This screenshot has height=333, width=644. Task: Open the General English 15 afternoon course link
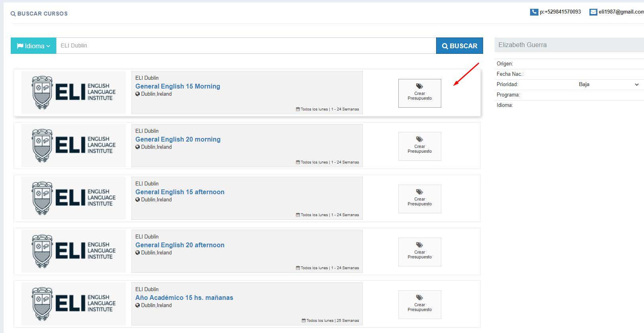tap(180, 192)
